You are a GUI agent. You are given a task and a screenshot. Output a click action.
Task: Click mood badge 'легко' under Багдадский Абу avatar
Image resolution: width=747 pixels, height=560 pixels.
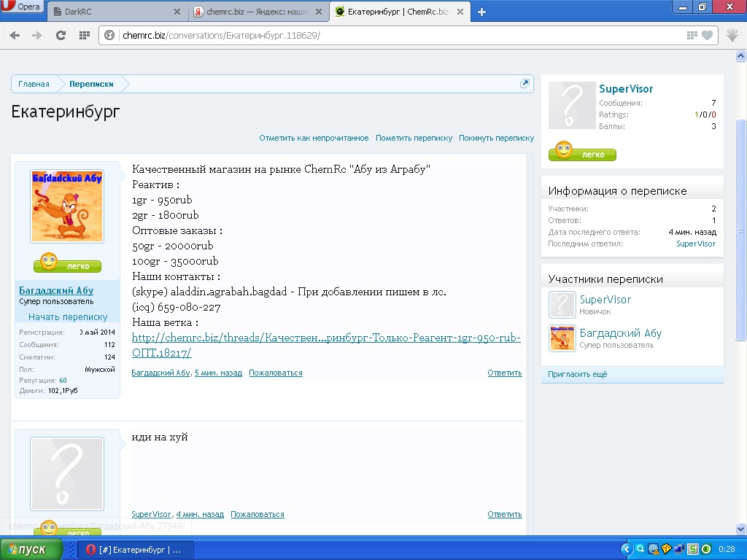[x=67, y=262]
